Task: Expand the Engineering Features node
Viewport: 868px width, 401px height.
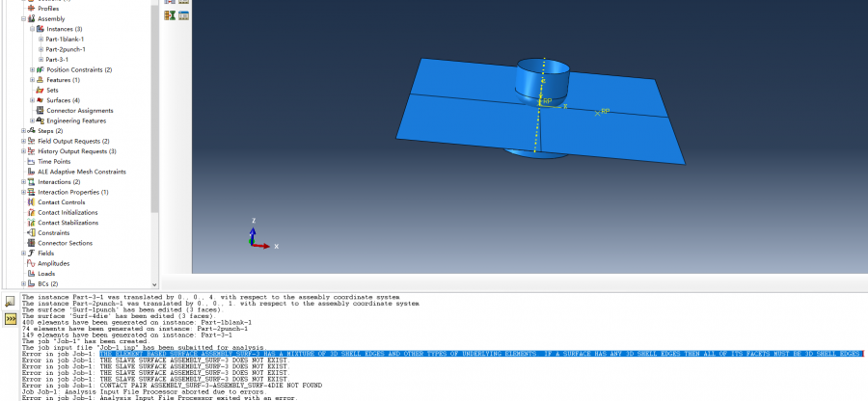Action: [x=32, y=120]
